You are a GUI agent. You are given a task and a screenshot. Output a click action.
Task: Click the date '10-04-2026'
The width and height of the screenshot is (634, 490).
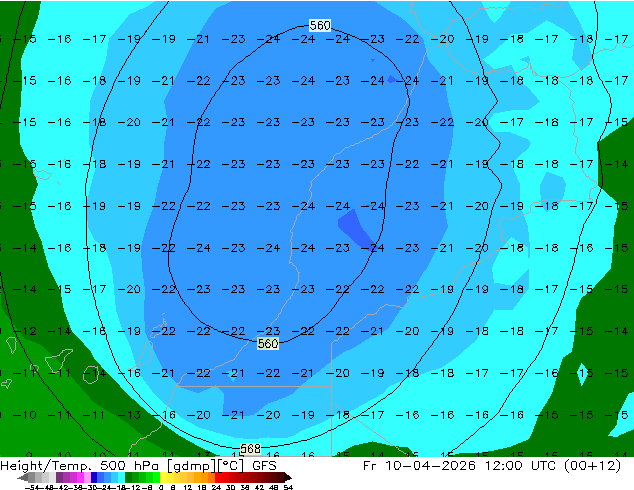(430, 466)
